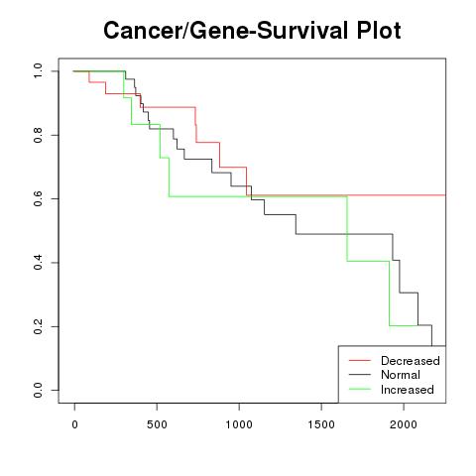Click the y-axis label 0.4
The width and height of the screenshot is (476, 476).
38,263
